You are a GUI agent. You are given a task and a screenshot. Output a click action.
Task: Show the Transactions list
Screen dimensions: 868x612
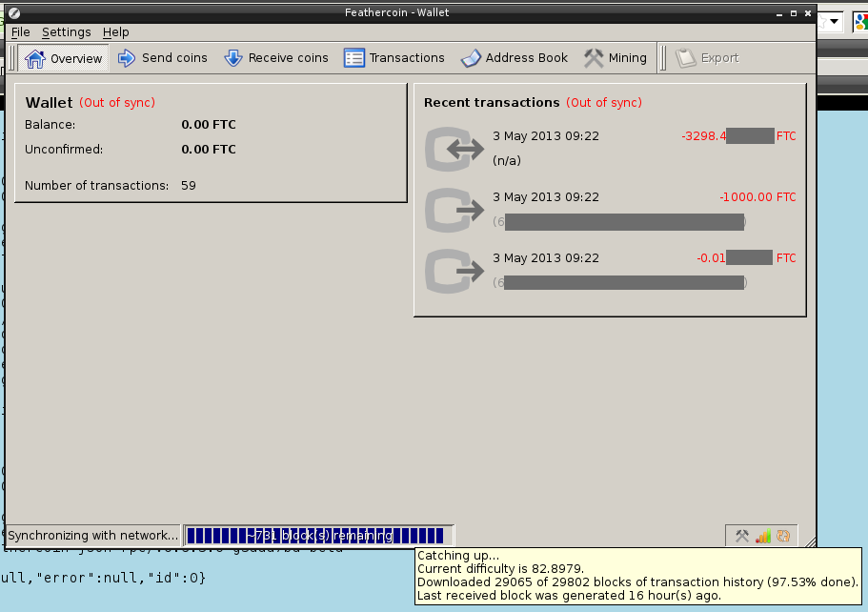coord(394,58)
